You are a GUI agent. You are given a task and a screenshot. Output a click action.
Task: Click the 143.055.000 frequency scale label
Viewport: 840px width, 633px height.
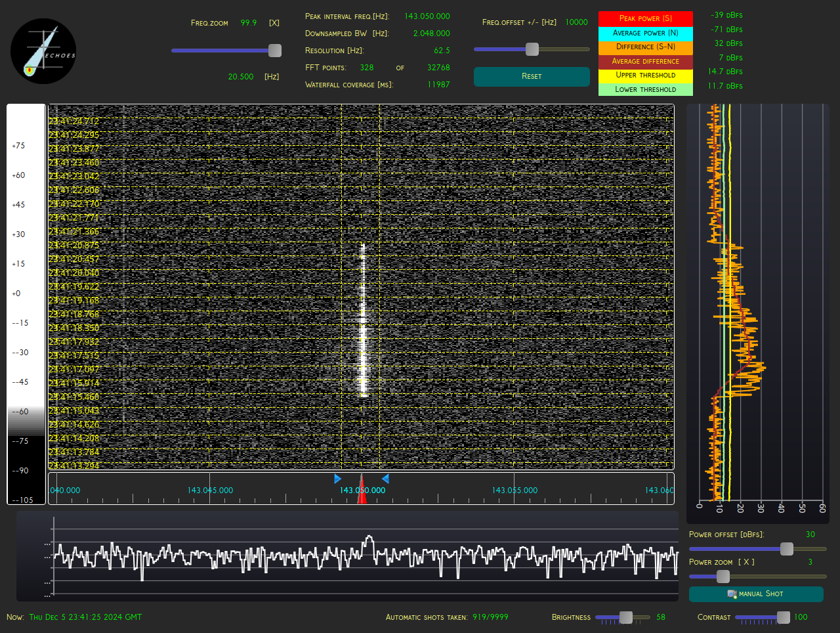tap(514, 491)
